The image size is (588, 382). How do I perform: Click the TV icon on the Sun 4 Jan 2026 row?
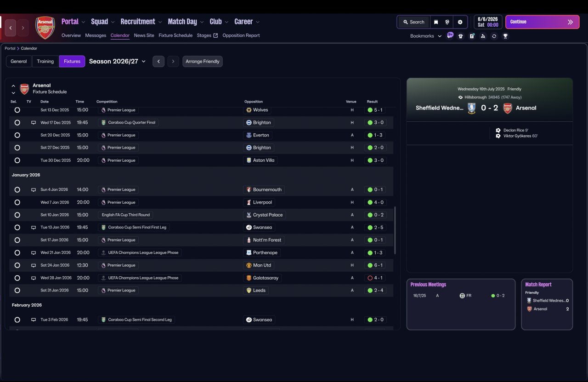pyautogui.click(x=33, y=190)
